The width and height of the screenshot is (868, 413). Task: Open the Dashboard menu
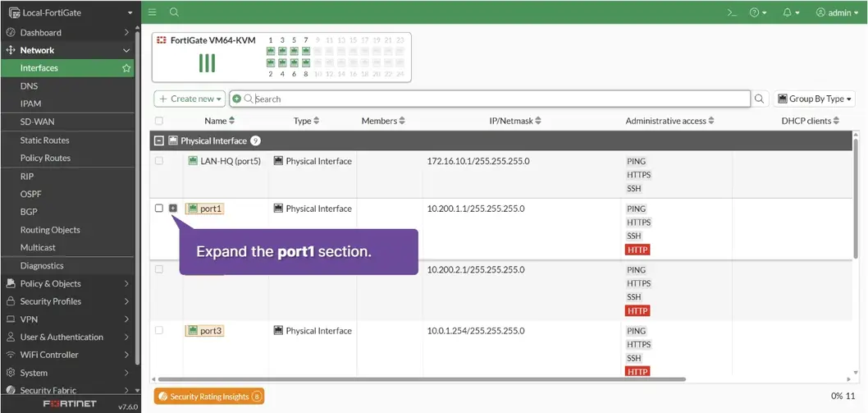click(x=67, y=33)
